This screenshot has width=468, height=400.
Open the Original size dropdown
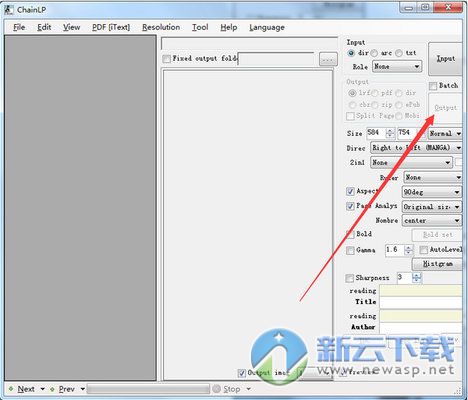[x=432, y=207]
